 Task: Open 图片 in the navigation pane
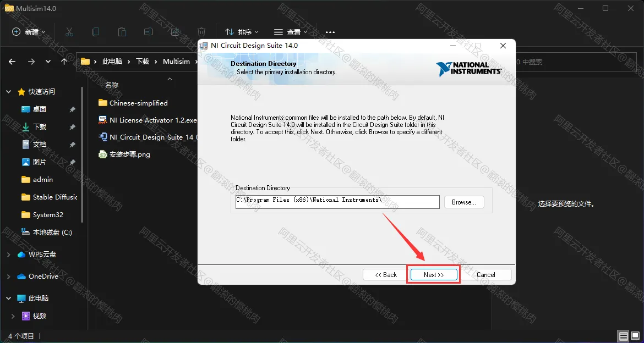click(40, 162)
